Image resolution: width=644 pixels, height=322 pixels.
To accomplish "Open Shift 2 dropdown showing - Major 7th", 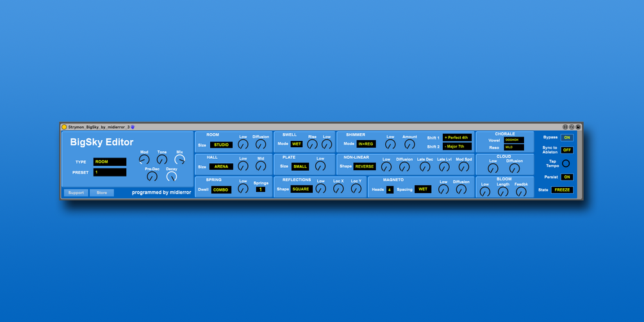I will point(457,147).
